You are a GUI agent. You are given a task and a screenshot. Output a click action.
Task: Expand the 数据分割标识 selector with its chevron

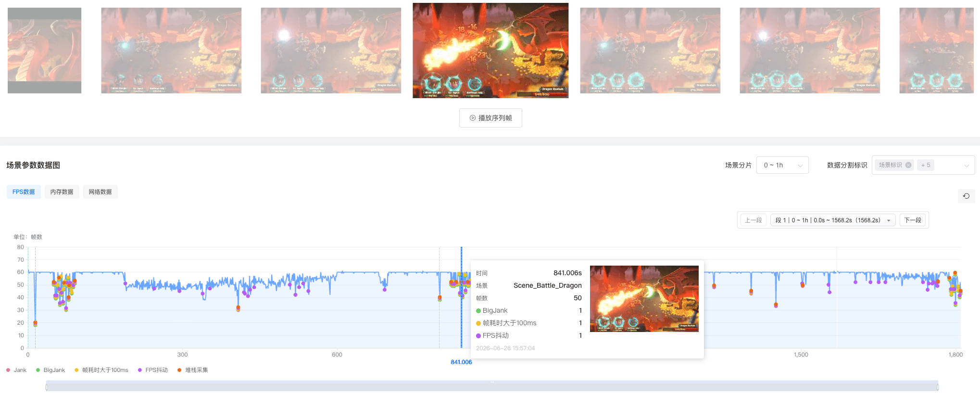(967, 166)
